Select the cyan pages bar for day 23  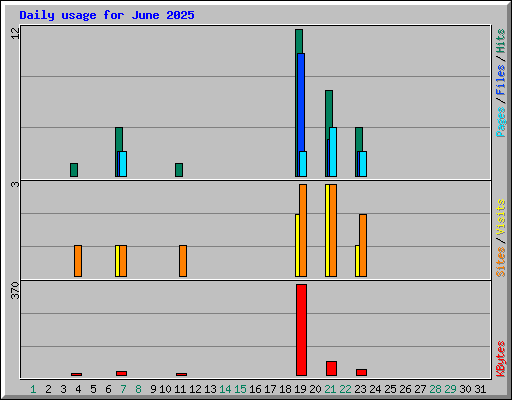363,164
